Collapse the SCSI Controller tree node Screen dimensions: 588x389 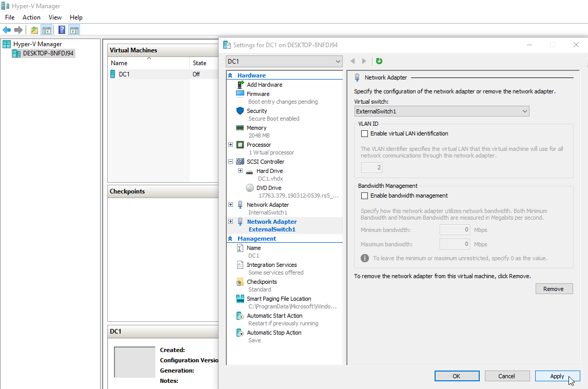click(x=230, y=162)
